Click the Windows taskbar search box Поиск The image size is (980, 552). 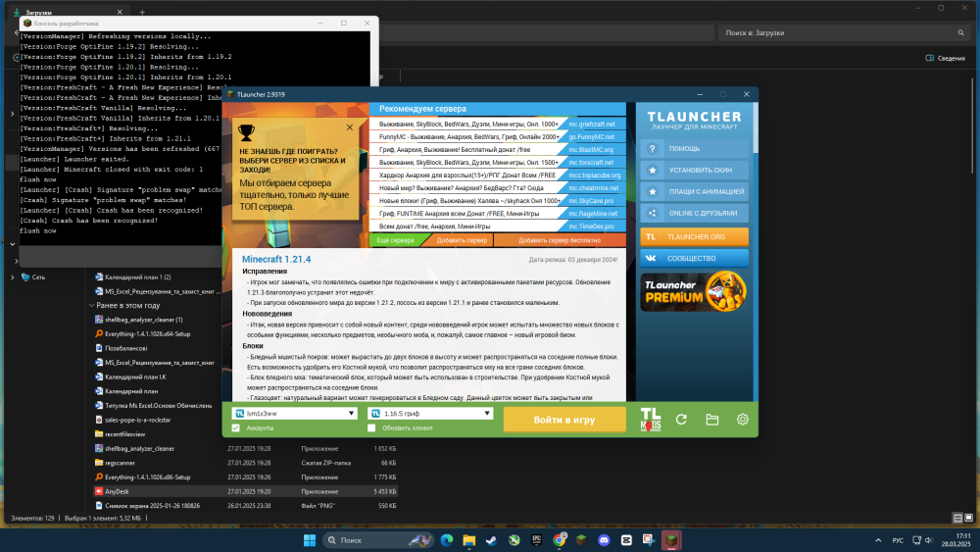point(377,540)
